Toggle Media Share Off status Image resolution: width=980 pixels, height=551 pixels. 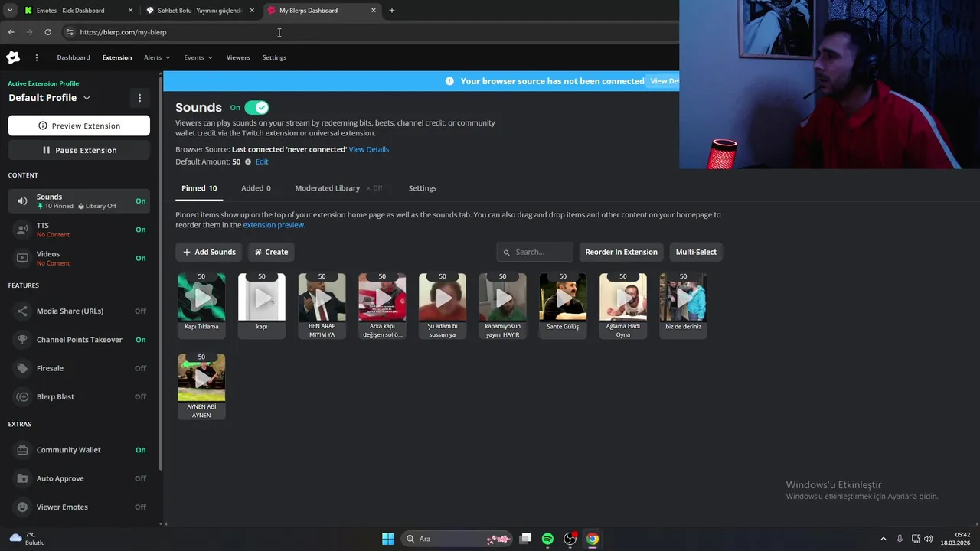[141, 311]
